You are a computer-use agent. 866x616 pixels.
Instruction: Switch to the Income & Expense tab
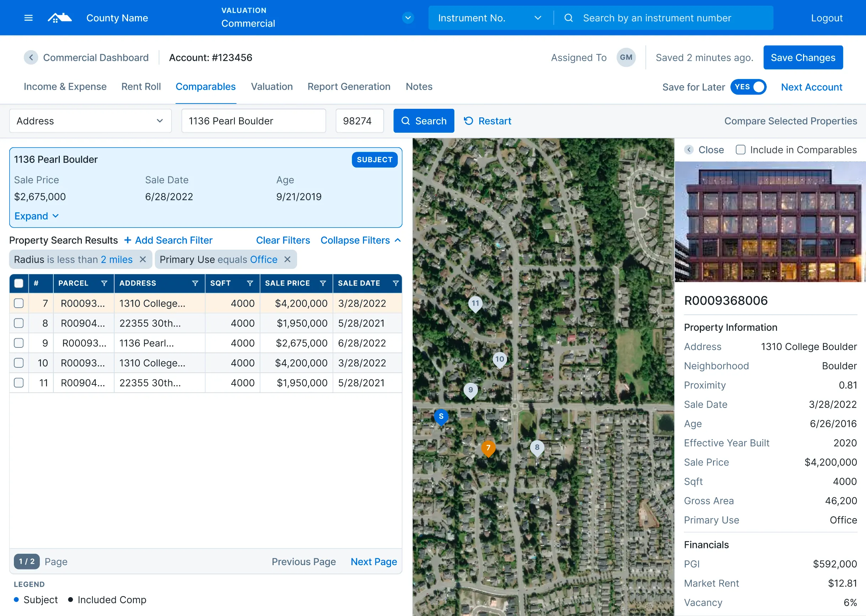(65, 86)
